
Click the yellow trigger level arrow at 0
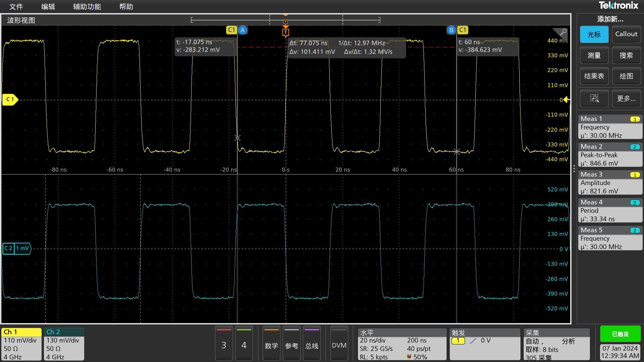point(566,100)
